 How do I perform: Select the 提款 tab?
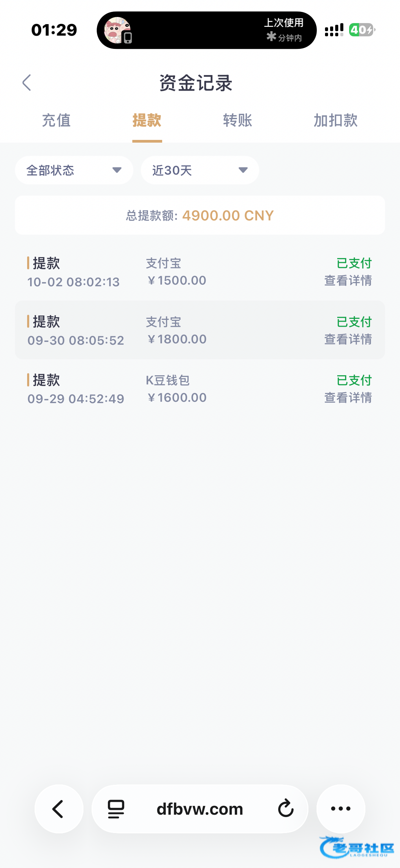pos(147,121)
